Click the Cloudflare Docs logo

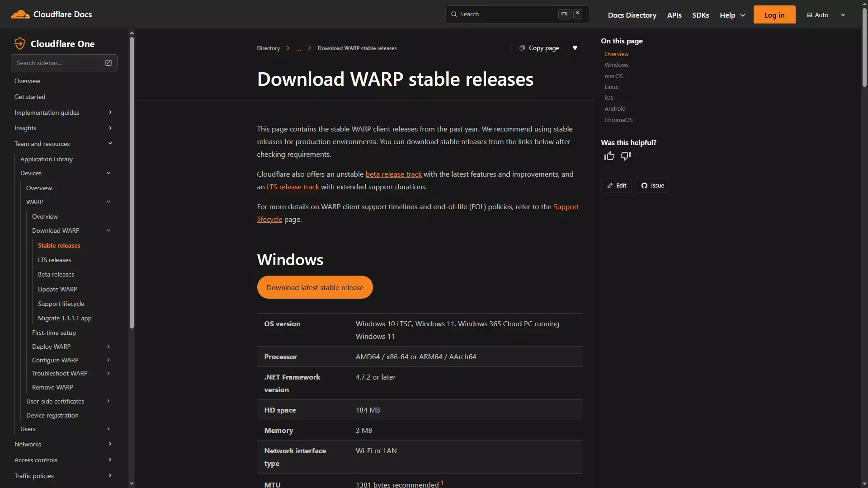point(51,14)
